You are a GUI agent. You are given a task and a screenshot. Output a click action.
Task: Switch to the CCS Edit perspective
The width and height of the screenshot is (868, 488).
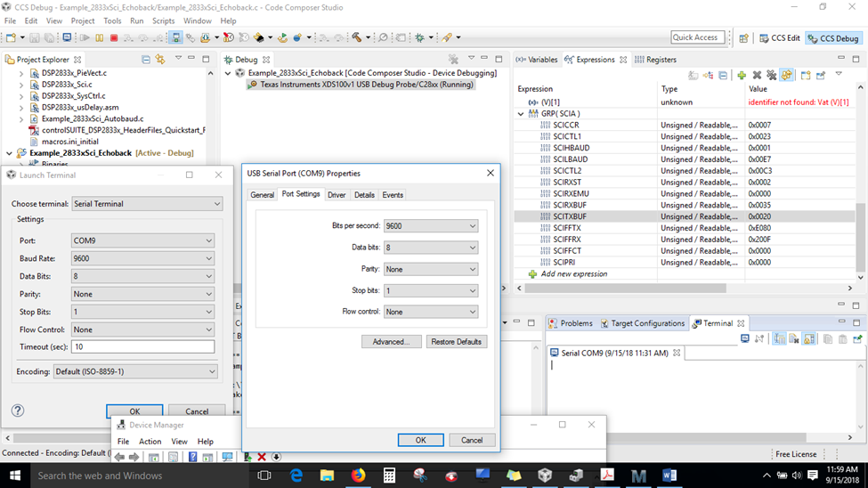point(780,38)
